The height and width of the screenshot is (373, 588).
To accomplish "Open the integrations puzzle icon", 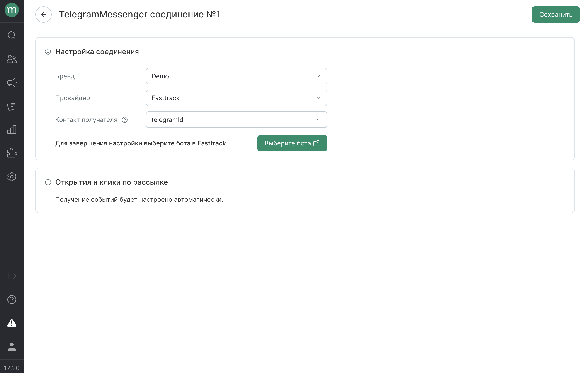I will point(12,153).
